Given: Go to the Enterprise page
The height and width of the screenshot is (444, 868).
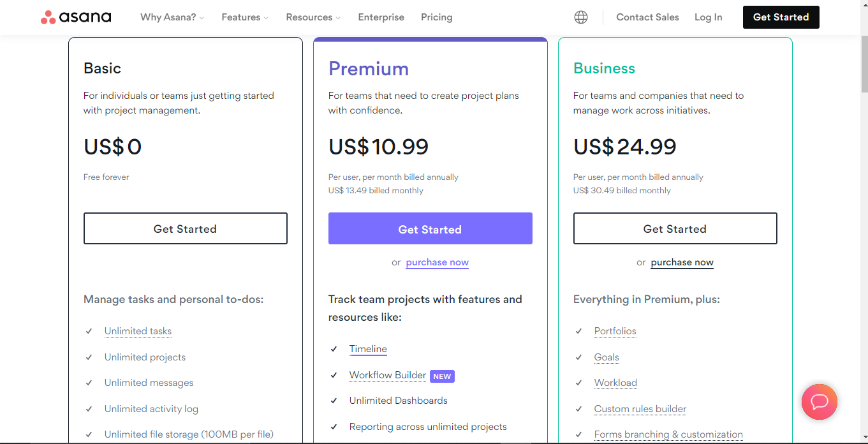Looking at the screenshot, I should (381, 17).
